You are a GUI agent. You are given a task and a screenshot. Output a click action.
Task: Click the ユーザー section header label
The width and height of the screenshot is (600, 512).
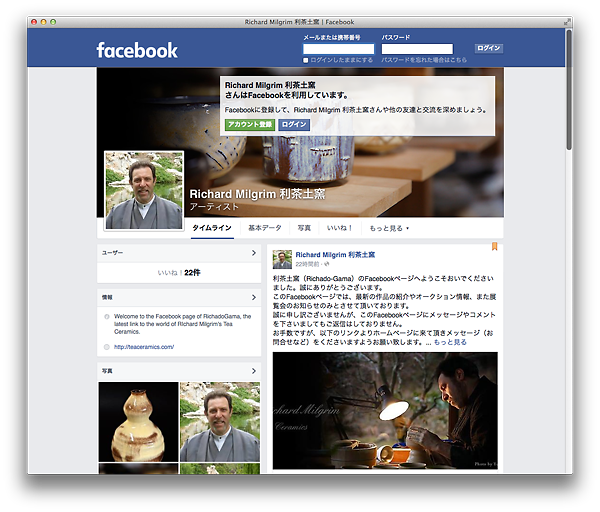click(x=112, y=253)
